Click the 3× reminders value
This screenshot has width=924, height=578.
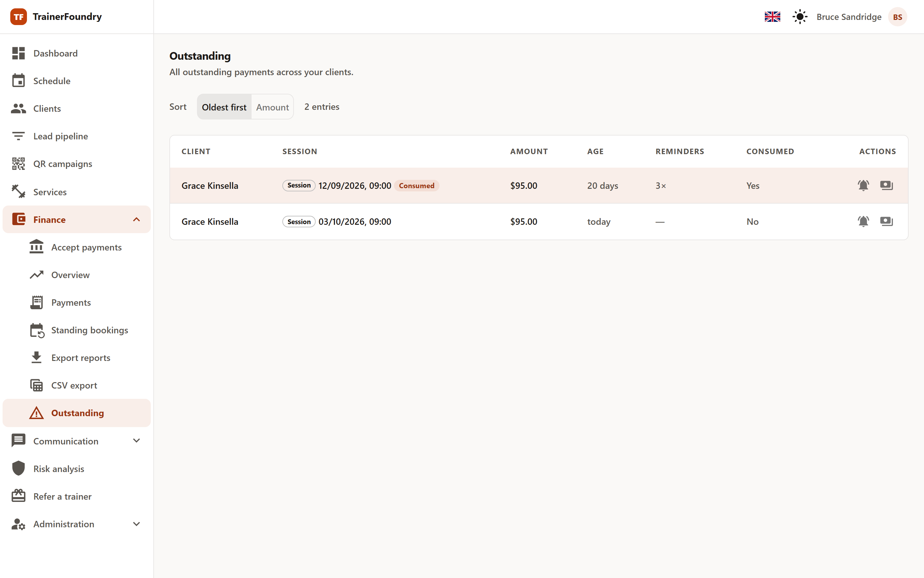(x=661, y=186)
